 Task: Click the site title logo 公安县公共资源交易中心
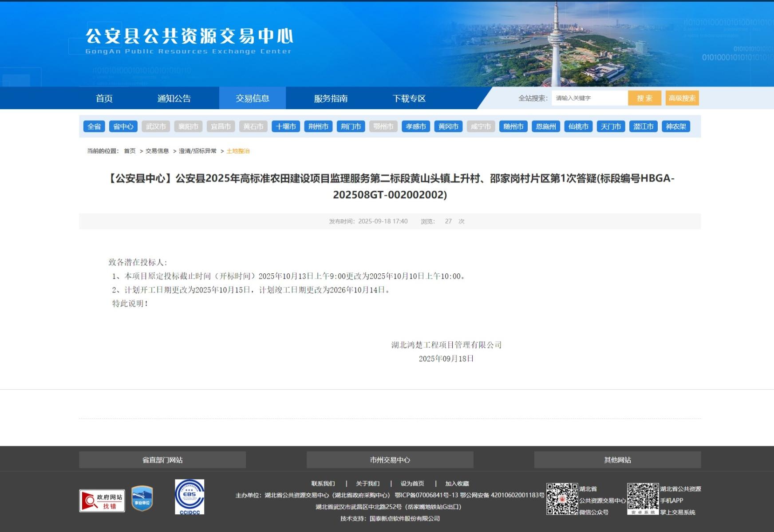[x=189, y=37]
